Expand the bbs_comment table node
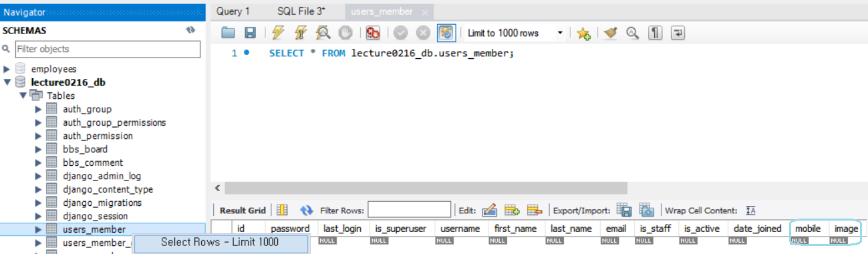The height and width of the screenshot is (254, 868). click(x=39, y=162)
